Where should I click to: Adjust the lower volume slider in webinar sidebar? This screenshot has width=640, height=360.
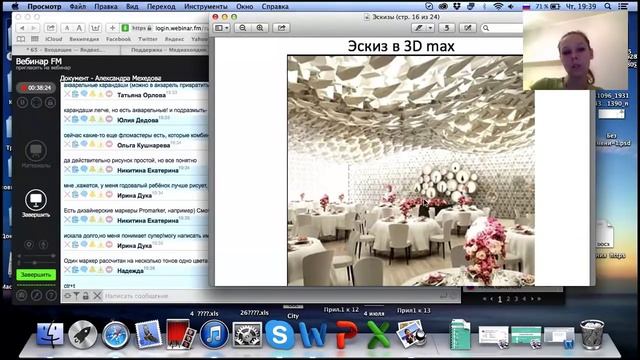36,262
